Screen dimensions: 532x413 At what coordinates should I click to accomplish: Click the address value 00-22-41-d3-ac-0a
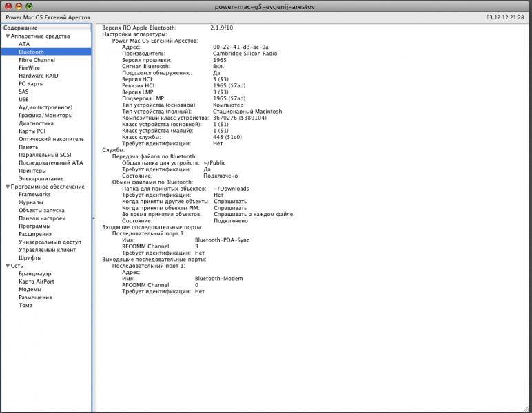241,47
